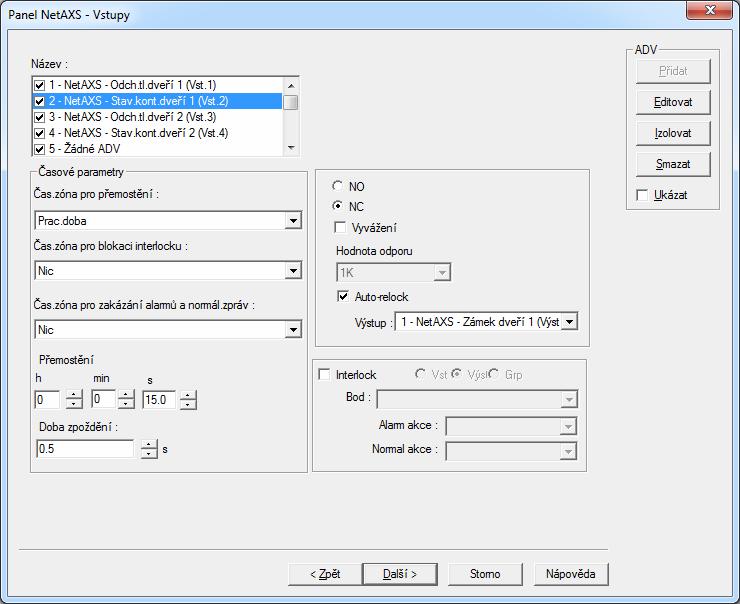Click the Přemostění minutes input field
Viewport: 740px width, 604px height.
point(103,399)
